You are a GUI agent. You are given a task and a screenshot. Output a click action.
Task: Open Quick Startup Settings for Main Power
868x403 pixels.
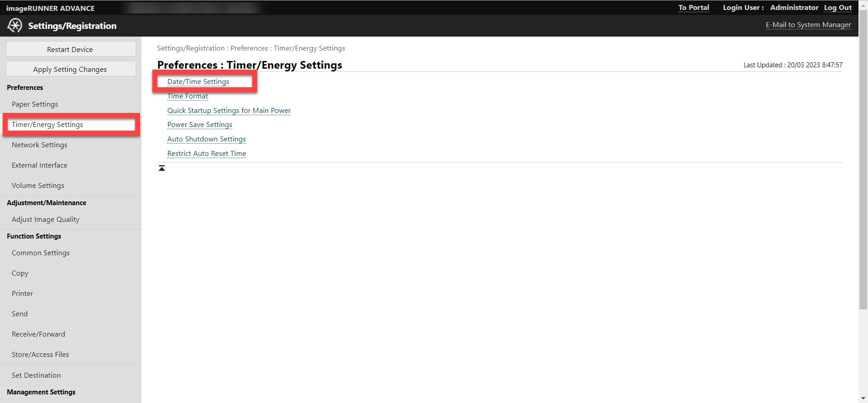click(229, 111)
